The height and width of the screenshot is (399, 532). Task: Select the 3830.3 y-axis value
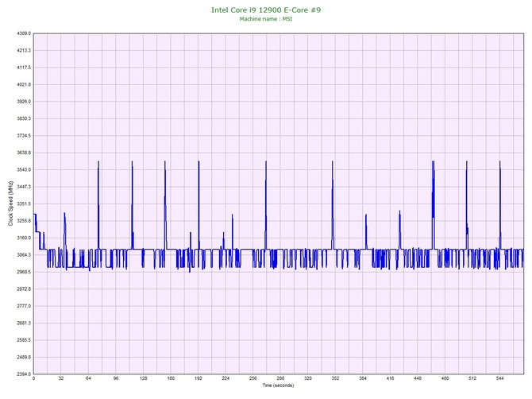[24, 118]
